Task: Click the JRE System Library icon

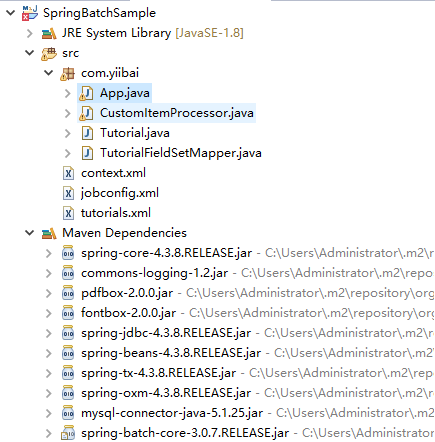Action: (49, 33)
